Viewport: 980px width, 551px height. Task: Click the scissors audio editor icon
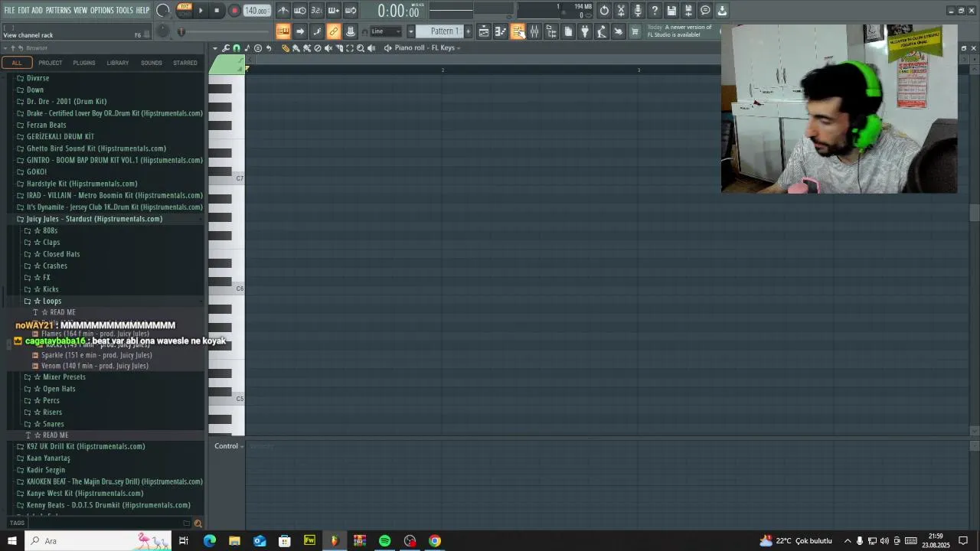(621, 11)
